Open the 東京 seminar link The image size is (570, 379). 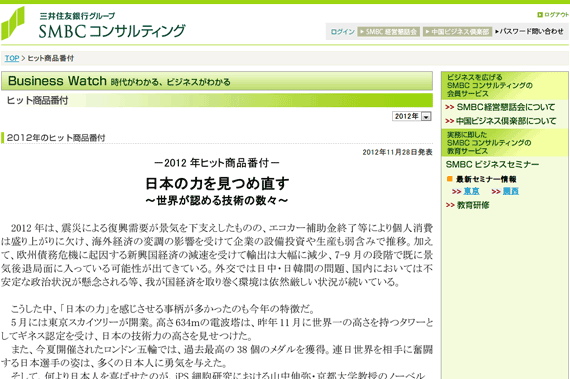click(x=471, y=191)
